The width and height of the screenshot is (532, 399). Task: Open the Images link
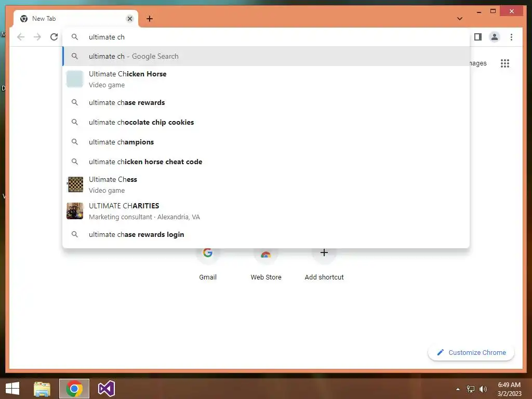tap(478, 63)
